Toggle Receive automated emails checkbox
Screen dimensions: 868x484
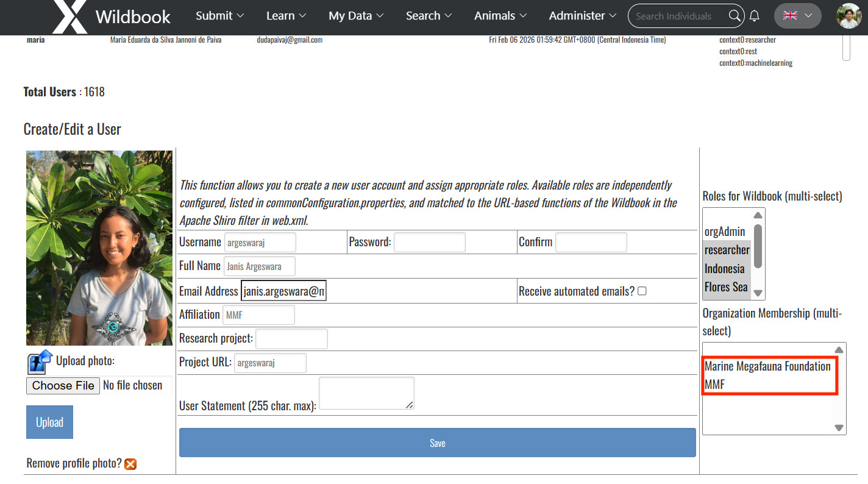pyautogui.click(x=642, y=291)
